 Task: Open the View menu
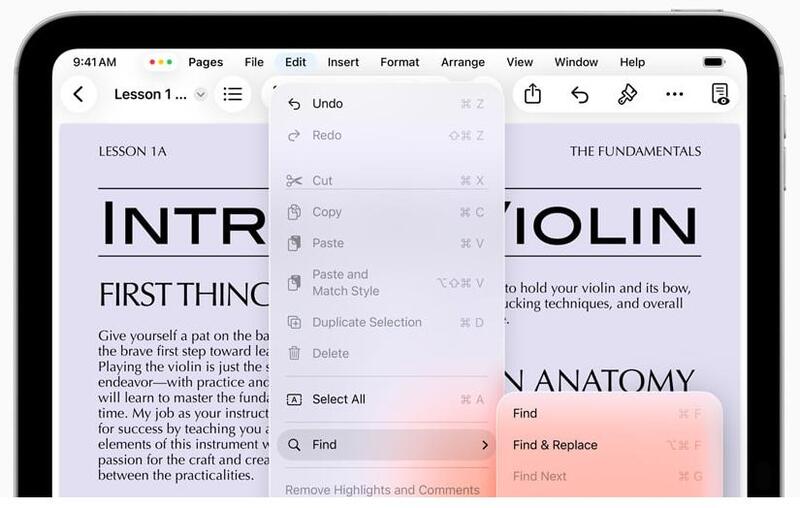click(x=519, y=62)
